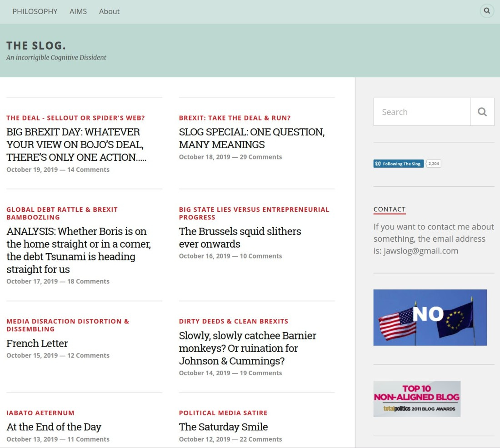Open post Slog Special: One Question, Many Meanings
500x448 pixels.
click(252, 138)
